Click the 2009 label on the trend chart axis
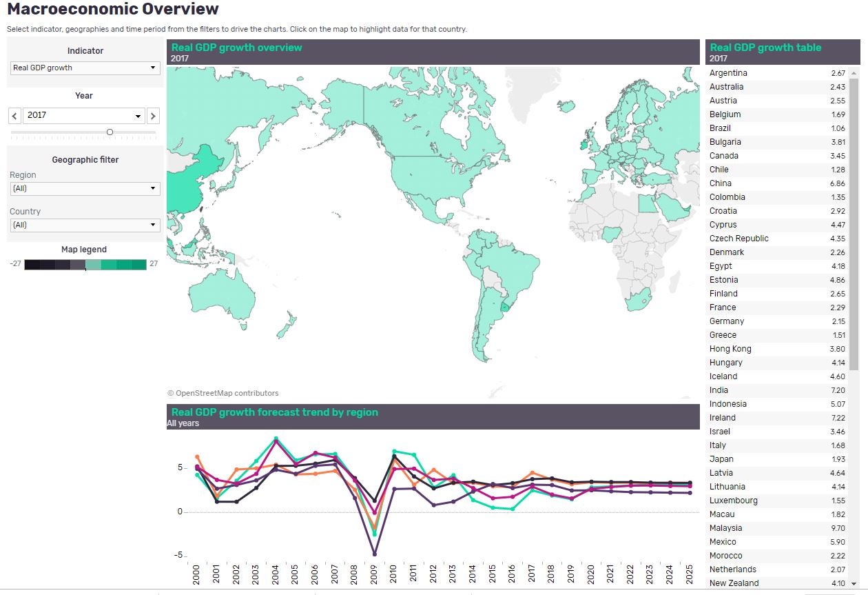 [x=375, y=575]
